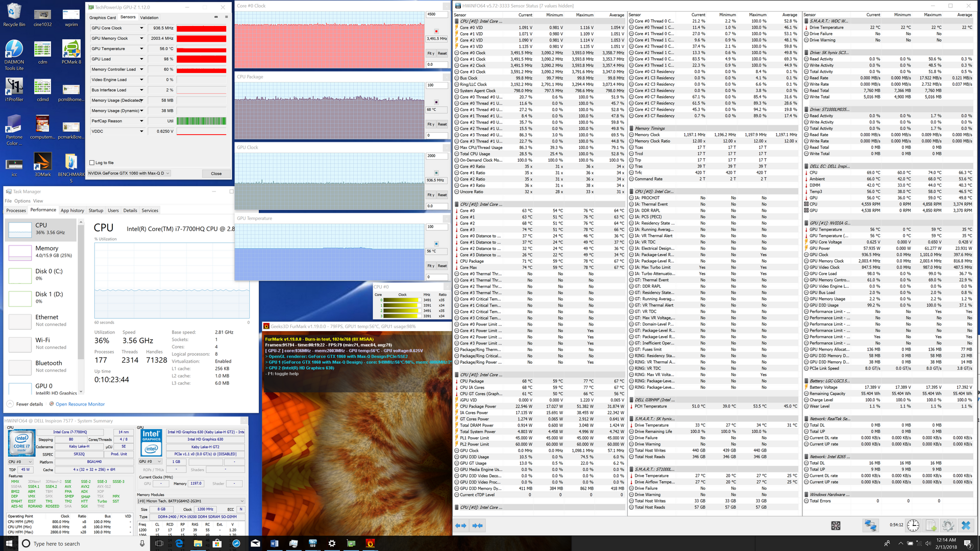The width and height of the screenshot is (980, 551).
Task: Select i1Profiler desktop icon
Action: pos(14,89)
